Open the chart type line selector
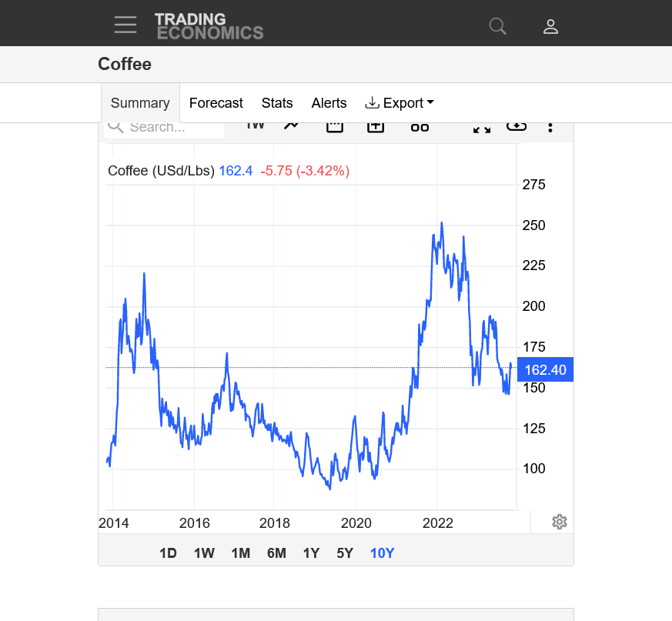 click(291, 126)
